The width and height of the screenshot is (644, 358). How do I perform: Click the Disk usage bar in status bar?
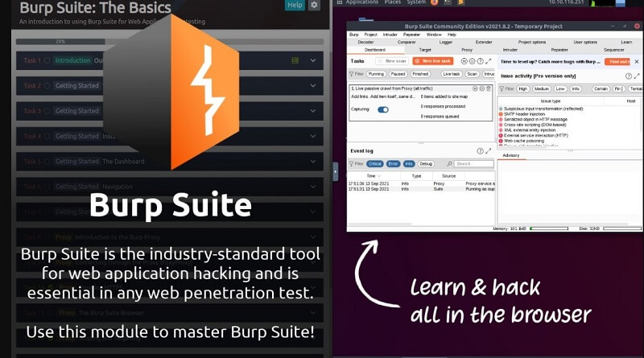[621, 228]
